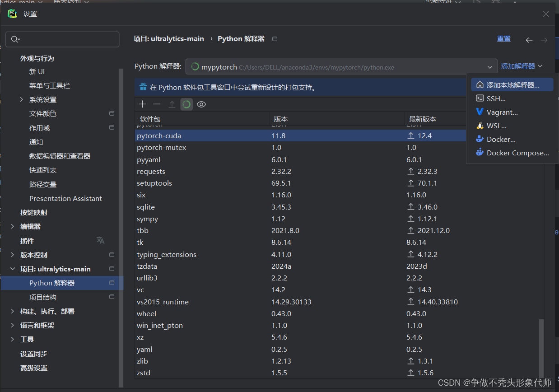Click the magnifier icon in settings search field
Screen dimensions: 559x392
click(x=14, y=39)
